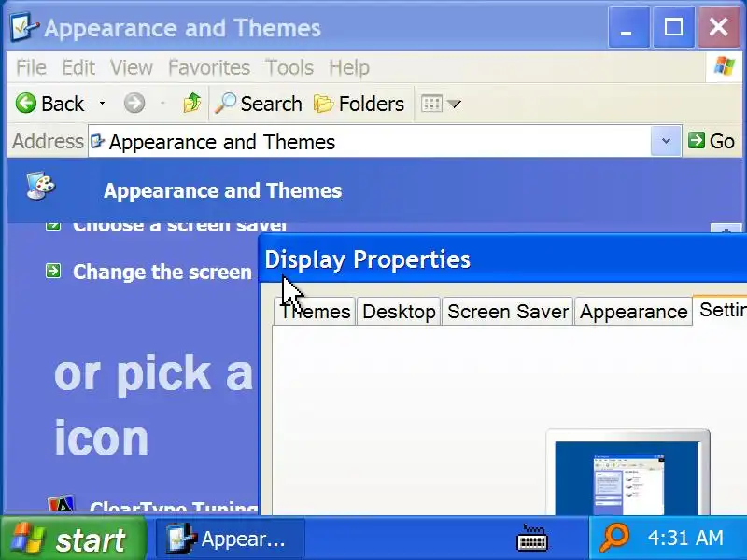Open the Help menu
This screenshot has height=560, width=747.
pyautogui.click(x=349, y=67)
